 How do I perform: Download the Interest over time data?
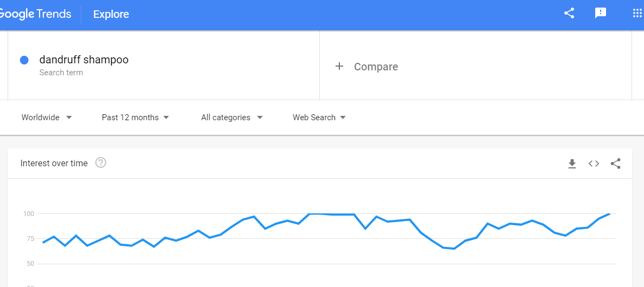(x=572, y=164)
